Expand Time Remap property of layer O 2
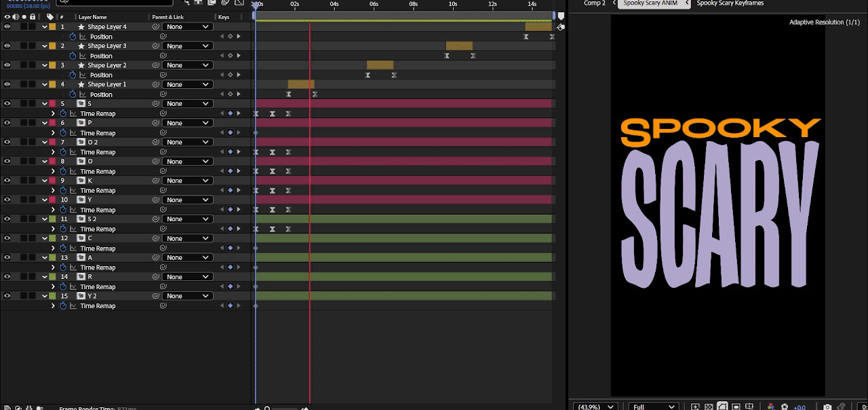This screenshot has height=410, width=868. pos(54,152)
